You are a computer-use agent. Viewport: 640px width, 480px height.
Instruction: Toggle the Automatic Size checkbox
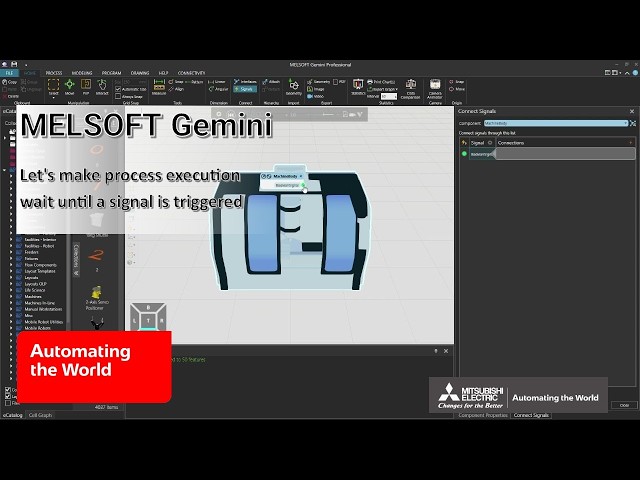coord(118,89)
